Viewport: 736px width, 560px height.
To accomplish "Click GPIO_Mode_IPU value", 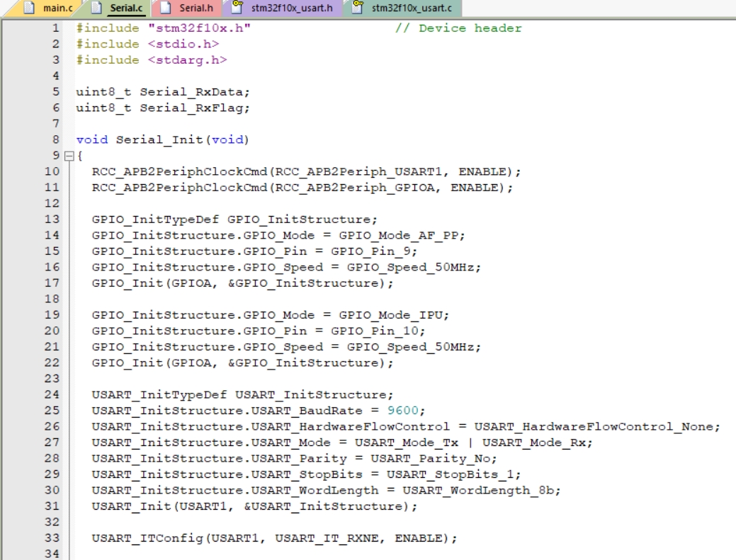I will click(391, 315).
